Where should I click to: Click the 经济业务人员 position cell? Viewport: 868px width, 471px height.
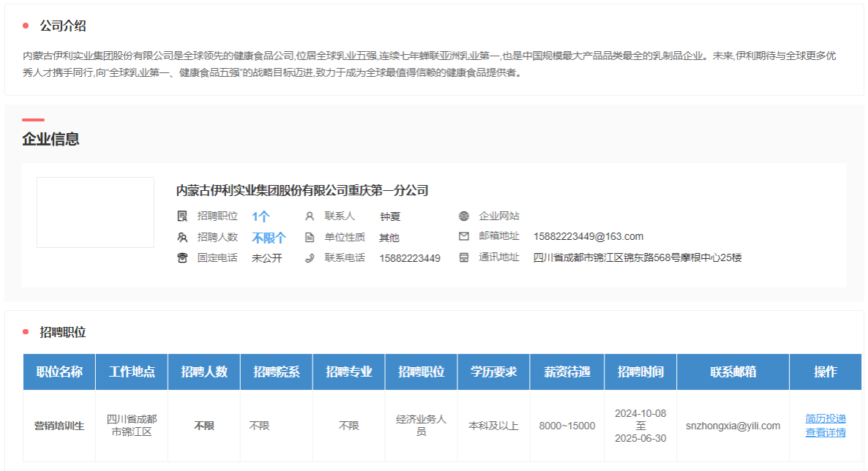[422, 426]
